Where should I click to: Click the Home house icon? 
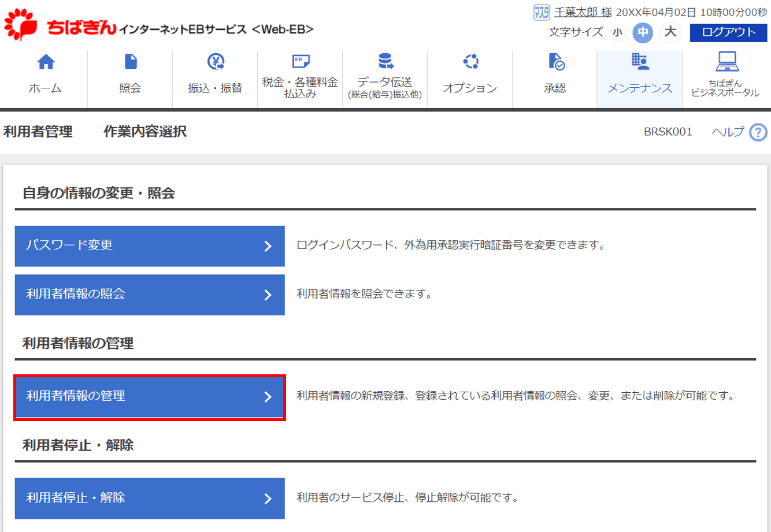tap(46, 62)
